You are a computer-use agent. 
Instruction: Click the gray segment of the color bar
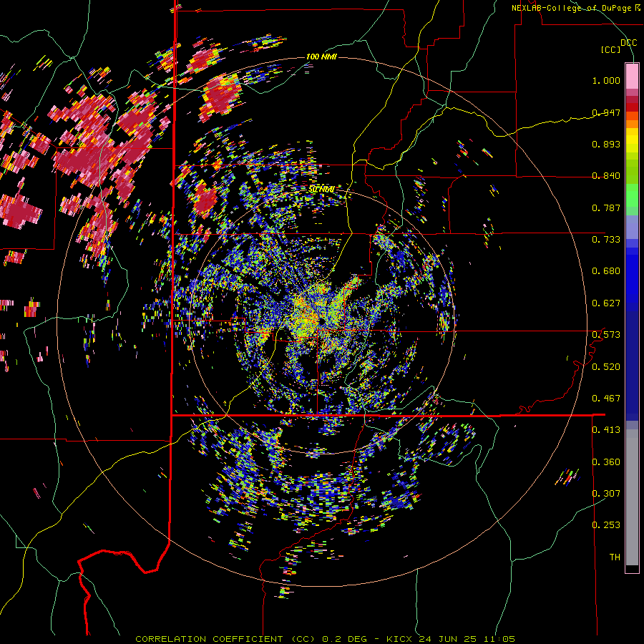pos(632,497)
